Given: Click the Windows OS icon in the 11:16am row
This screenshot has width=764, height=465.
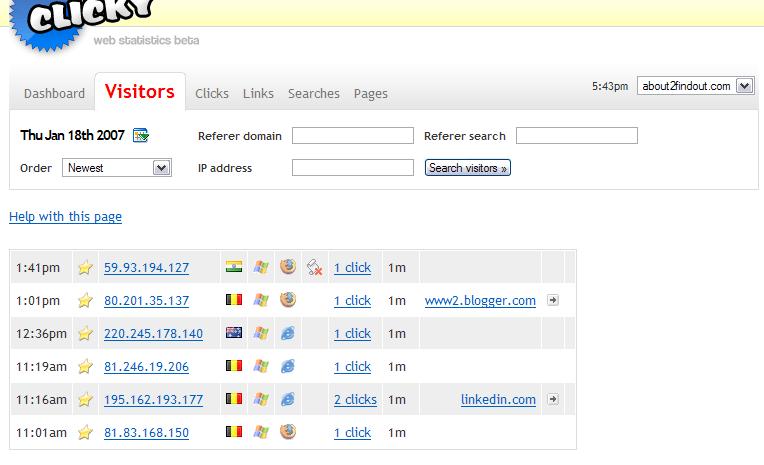Looking at the screenshot, I should coord(261,399).
